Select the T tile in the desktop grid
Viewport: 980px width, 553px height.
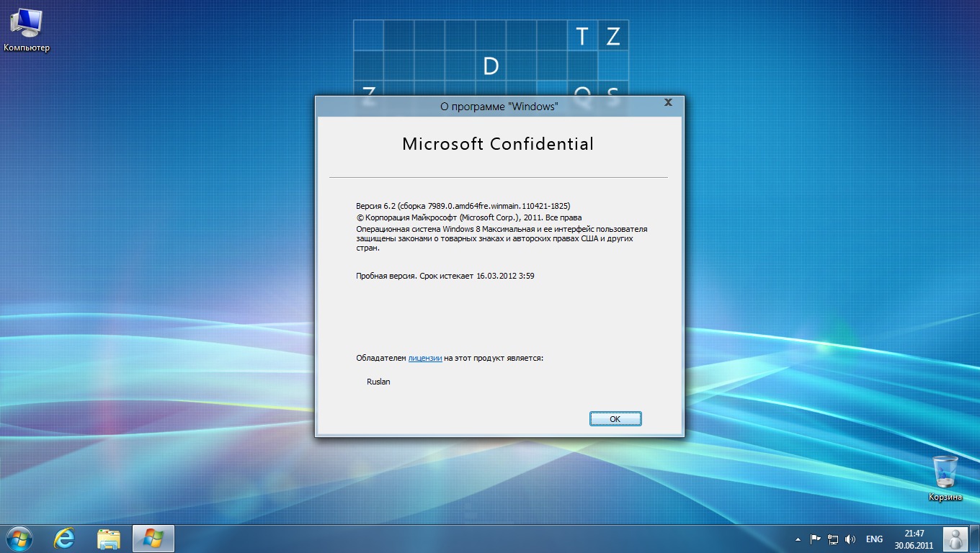582,35
